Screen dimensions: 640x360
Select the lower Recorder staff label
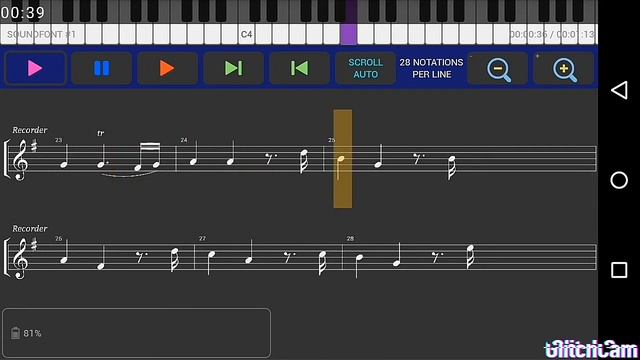click(x=29, y=228)
